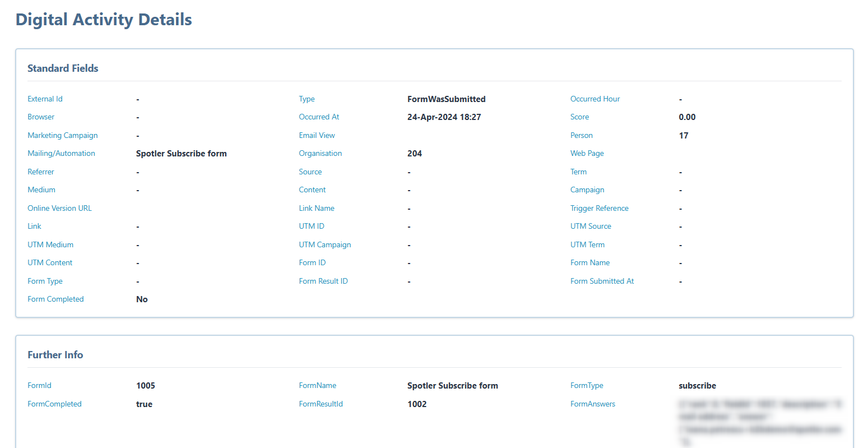Open the Web Page field label
The height and width of the screenshot is (448, 868).
point(587,153)
